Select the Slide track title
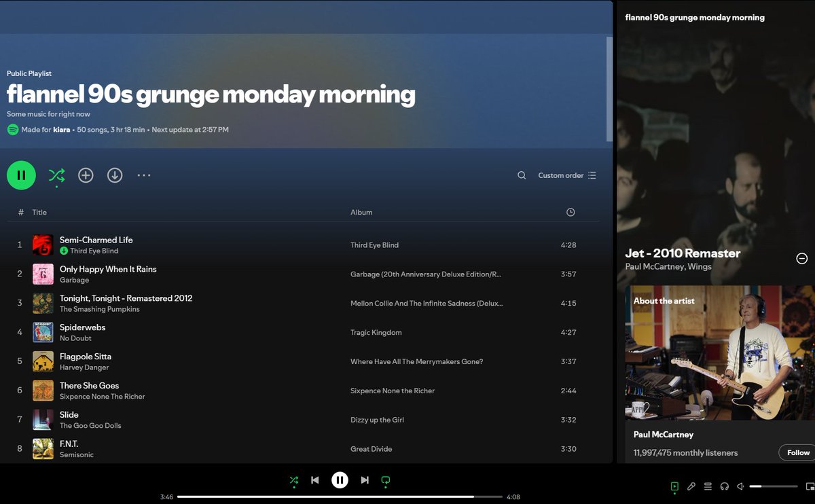The width and height of the screenshot is (815, 504). coord(69,415)
